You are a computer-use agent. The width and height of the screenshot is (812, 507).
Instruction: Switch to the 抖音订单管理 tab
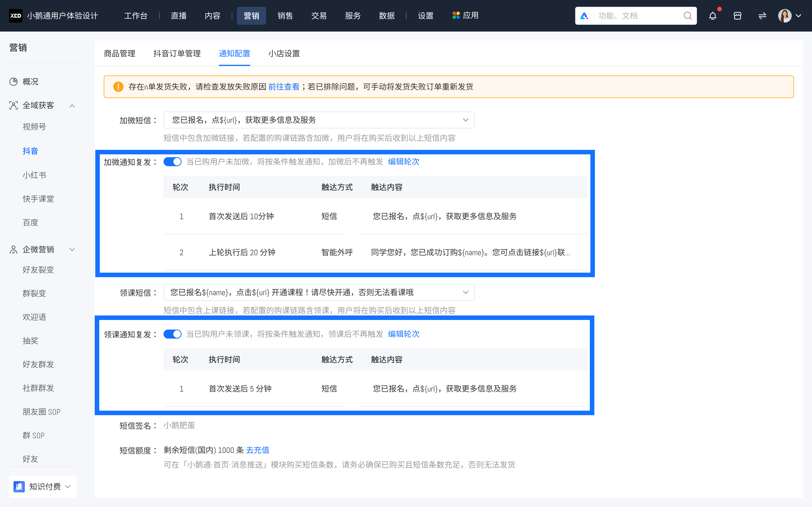177,54
